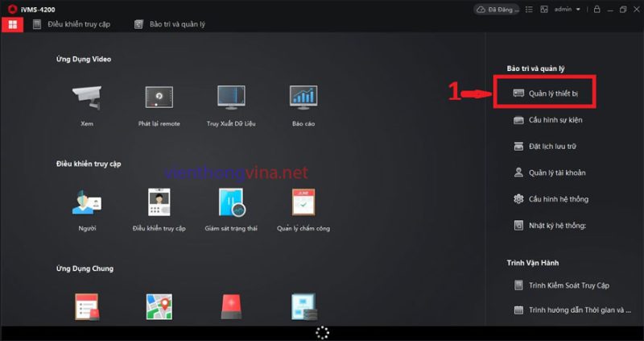644x341 pixels.
Task: Open Quản lý thiết bị device management
Action: [546, 94]
